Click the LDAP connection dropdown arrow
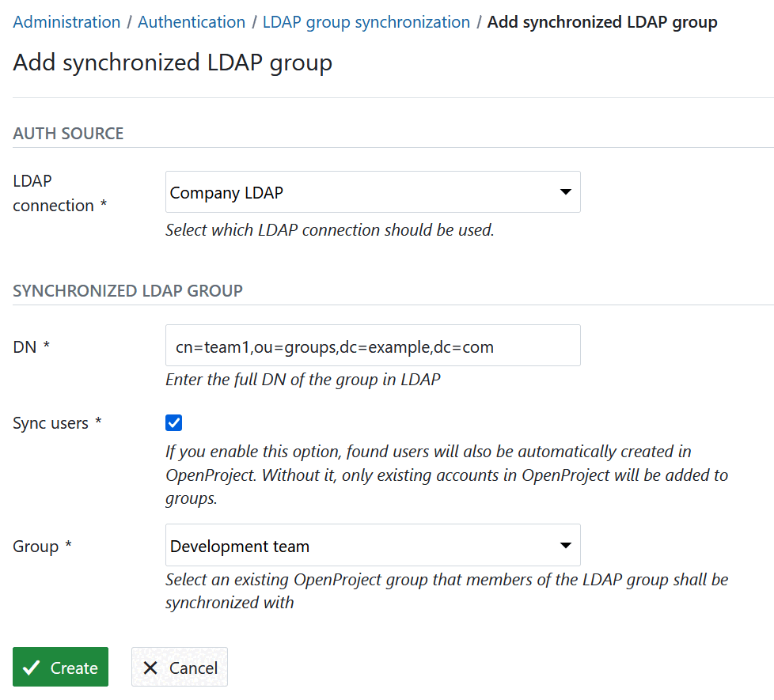The height and width of the screenshot is (700, 774). pos(566,191)
